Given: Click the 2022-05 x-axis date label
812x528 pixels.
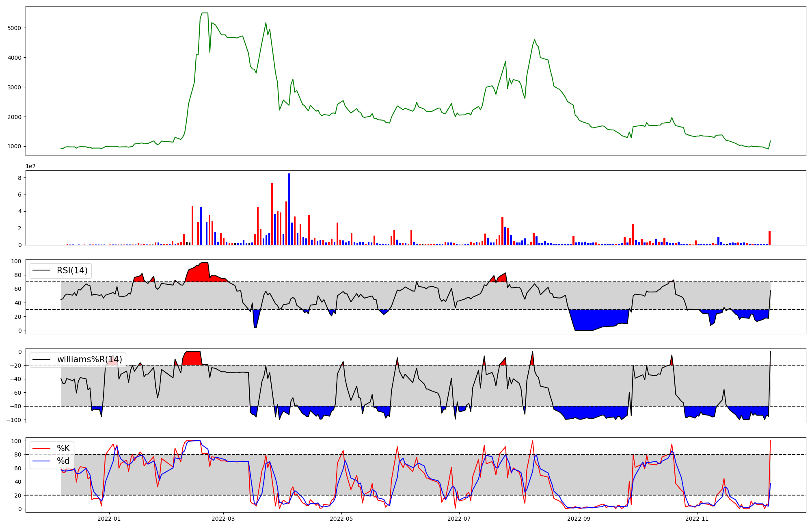Looking at the screenshot, I should [341, 519].
